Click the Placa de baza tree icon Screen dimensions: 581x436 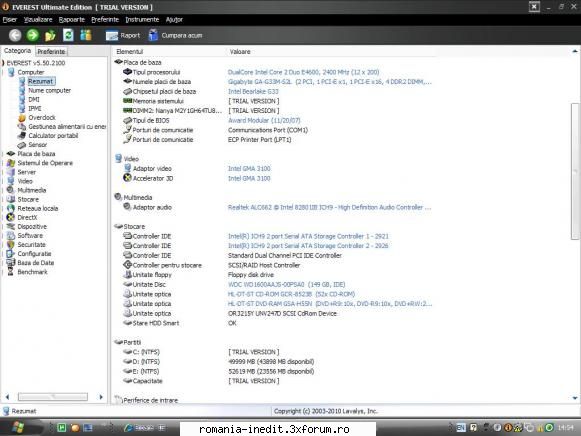pos(11,154)
